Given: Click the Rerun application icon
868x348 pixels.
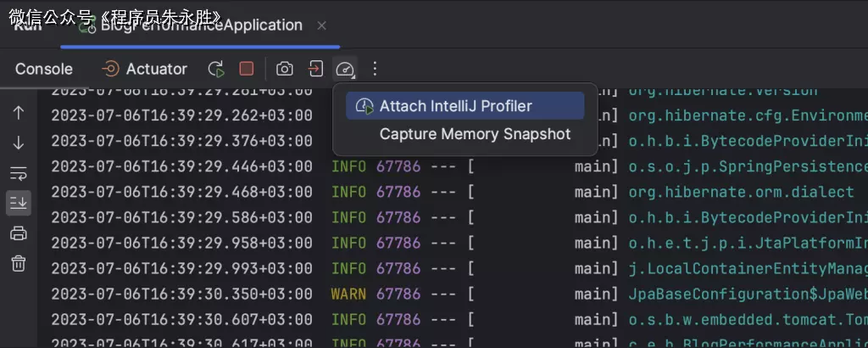Looking at the screenshot, I should (216, 69).
